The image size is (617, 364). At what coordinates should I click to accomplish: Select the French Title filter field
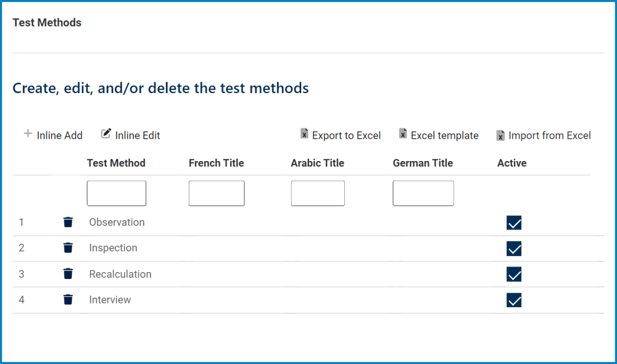point(216,193)
